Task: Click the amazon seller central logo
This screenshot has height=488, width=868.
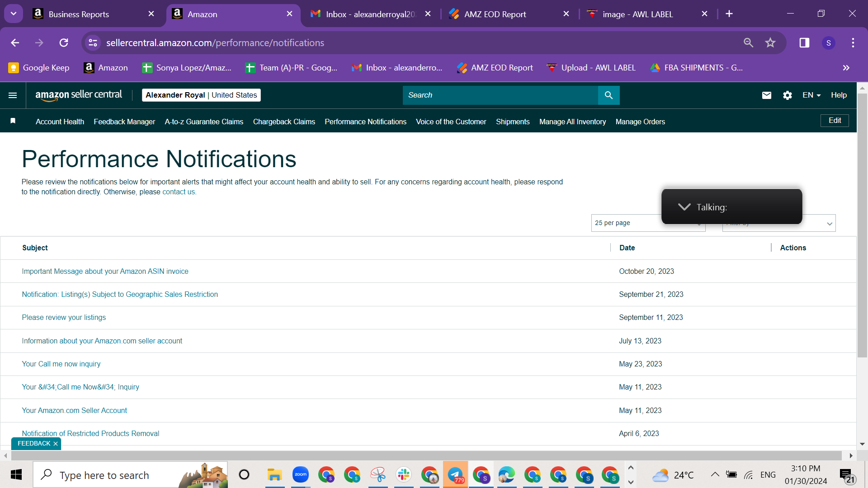Action: pyautogui.click(x=79, y=95)
